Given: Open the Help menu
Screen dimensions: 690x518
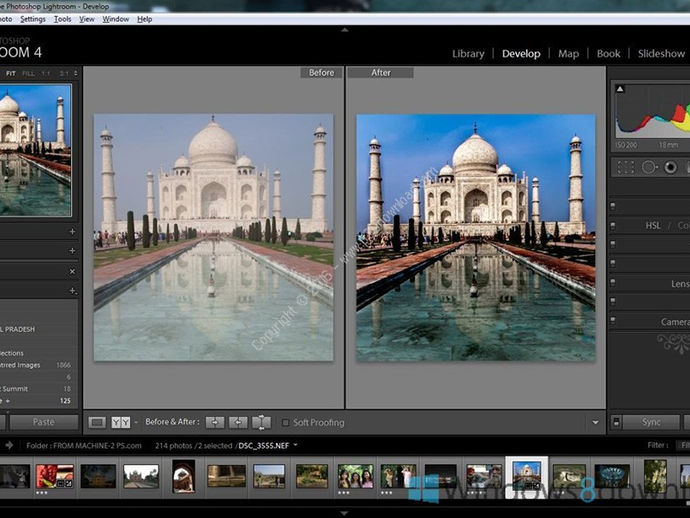Looking at the screenshot, I should point(144,19).
